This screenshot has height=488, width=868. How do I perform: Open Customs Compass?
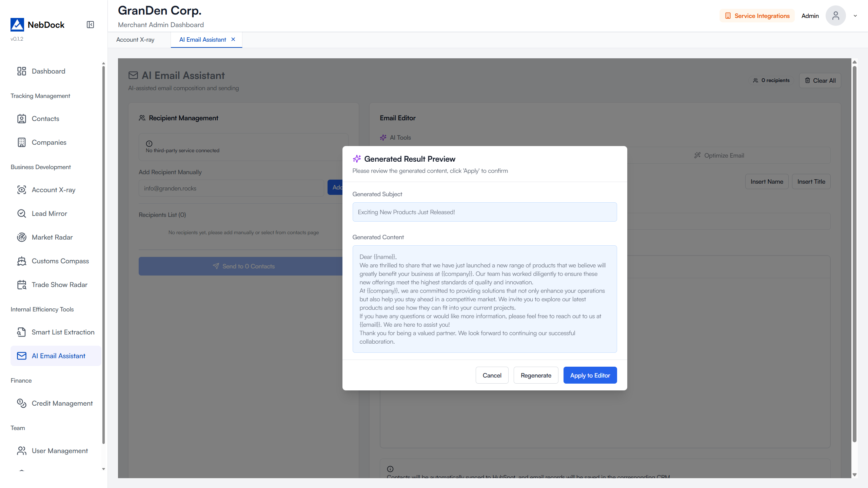tap(60, 261)
